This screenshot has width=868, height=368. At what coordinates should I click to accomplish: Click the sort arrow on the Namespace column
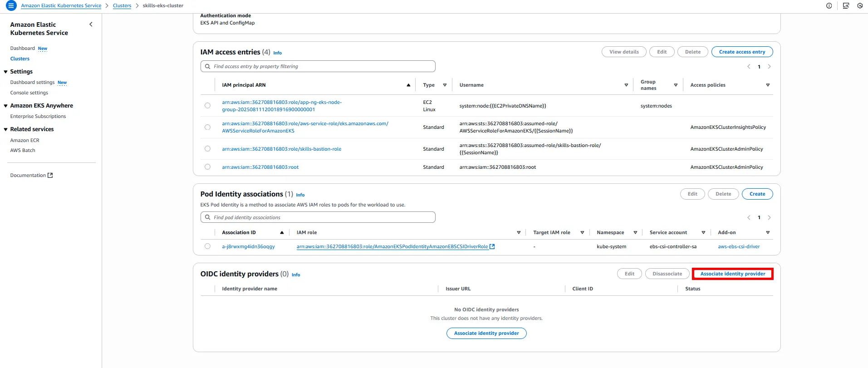click(x=635, y=233)
